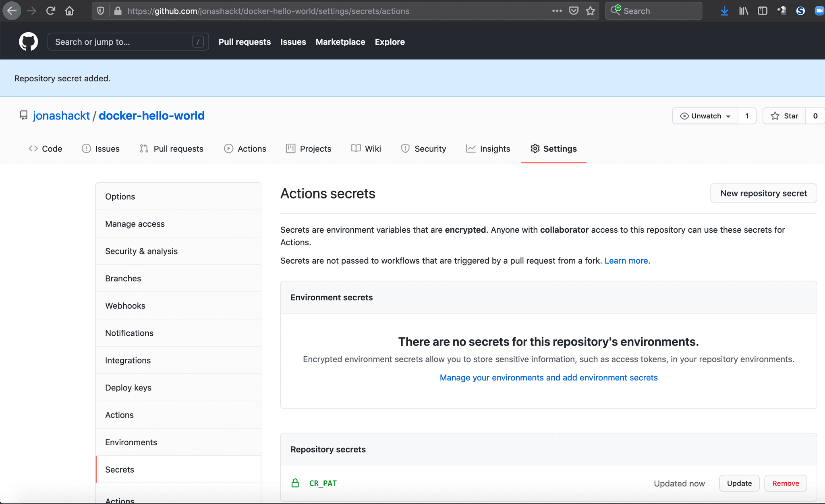Screen dimensions: 825x504
Task: Reload the page with the refresh icon
Action: (50, 11)
